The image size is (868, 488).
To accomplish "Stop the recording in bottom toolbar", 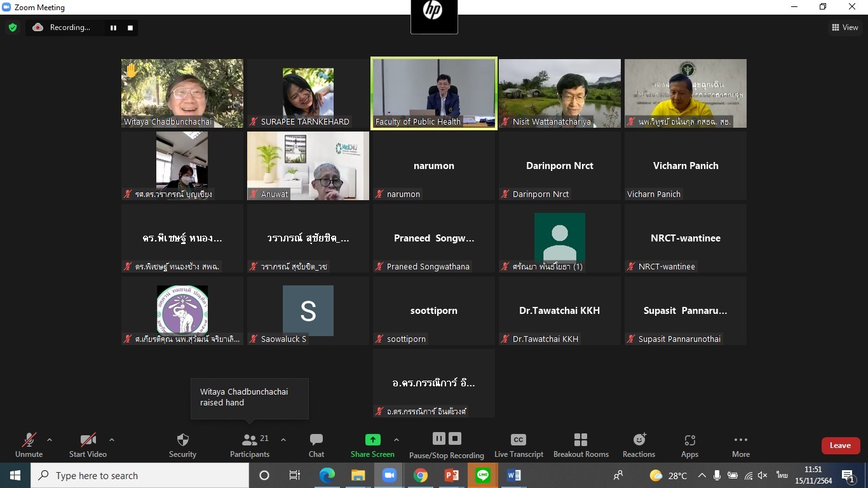I will click(x=455, y=438).
